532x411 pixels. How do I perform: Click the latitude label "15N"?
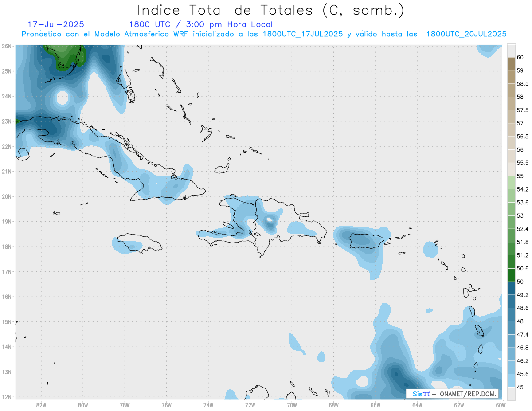click(6, 322)
